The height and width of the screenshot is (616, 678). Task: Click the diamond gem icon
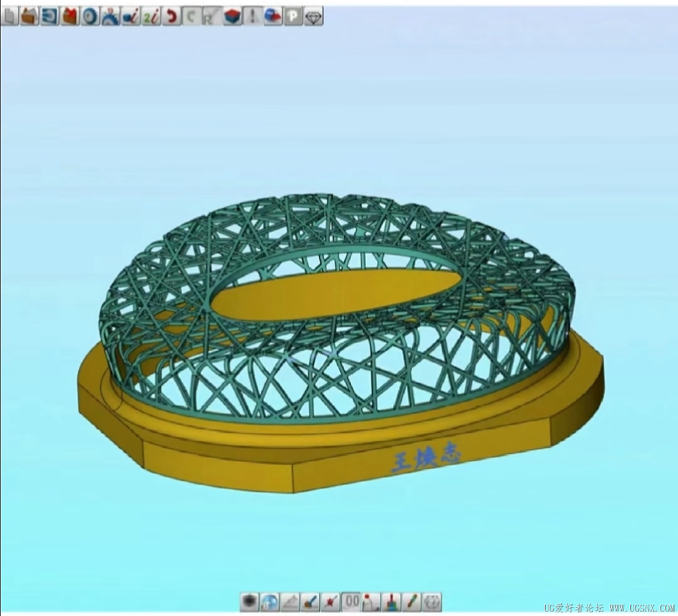click(x=313, y=17)
